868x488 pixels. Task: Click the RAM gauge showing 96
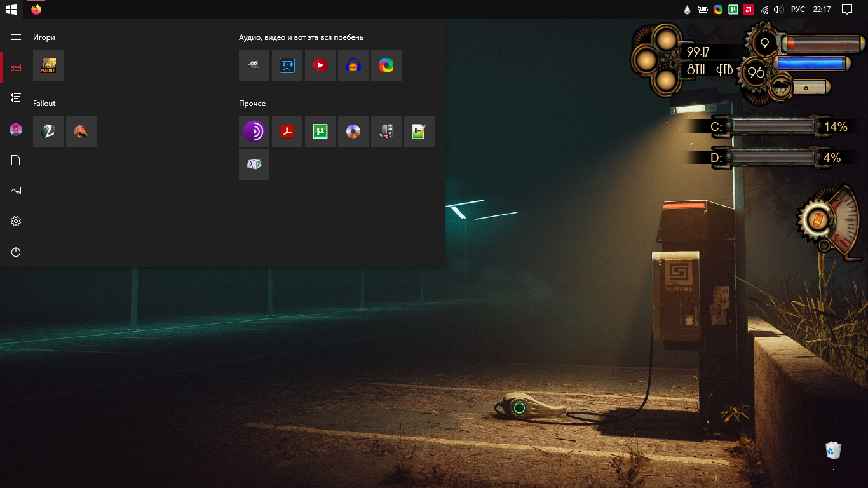click(x=756, y=72)
